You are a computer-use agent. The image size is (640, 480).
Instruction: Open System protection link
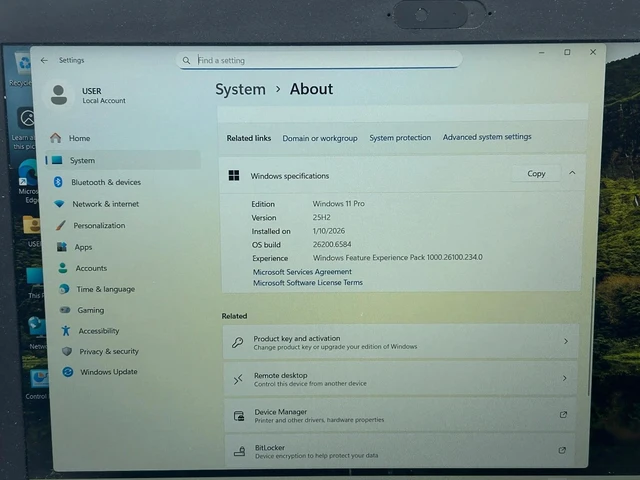click(400, 138)
